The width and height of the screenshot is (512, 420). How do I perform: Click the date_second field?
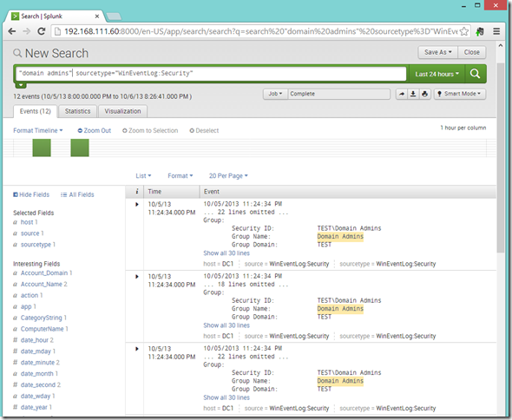pyautogui.click(x=38, y=384)
